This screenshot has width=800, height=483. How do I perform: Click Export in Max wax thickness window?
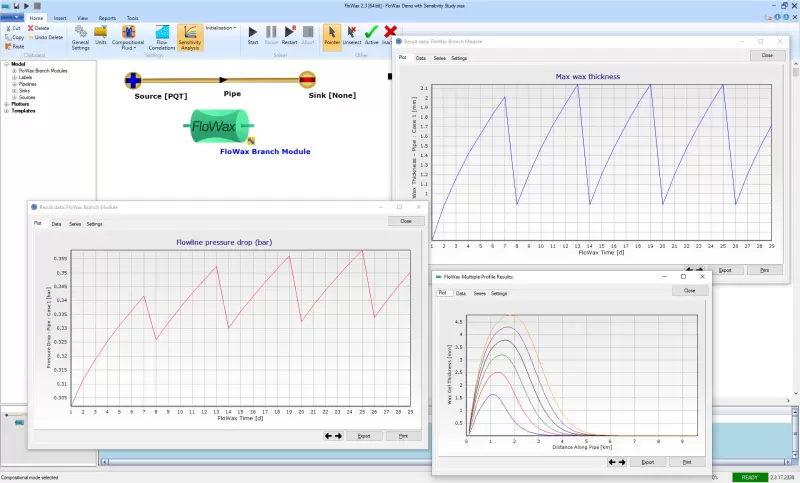pyautogui.click(x=725, y=270)
